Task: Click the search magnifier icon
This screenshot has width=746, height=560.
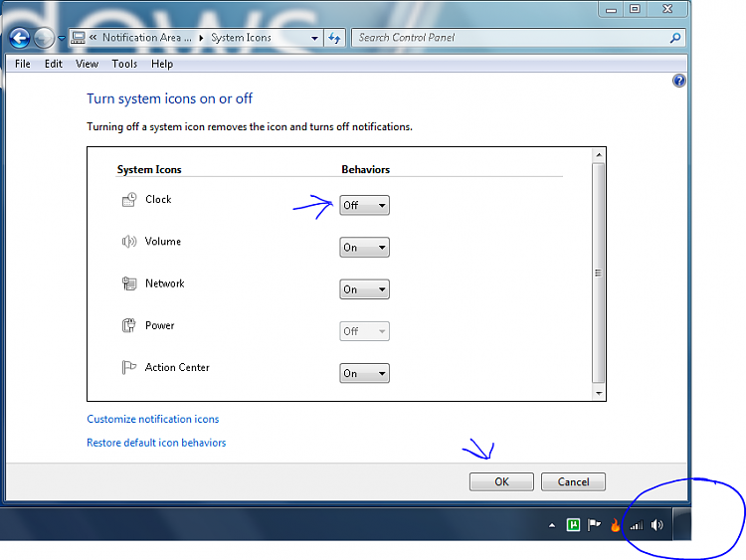Action: tap(675, 38)
